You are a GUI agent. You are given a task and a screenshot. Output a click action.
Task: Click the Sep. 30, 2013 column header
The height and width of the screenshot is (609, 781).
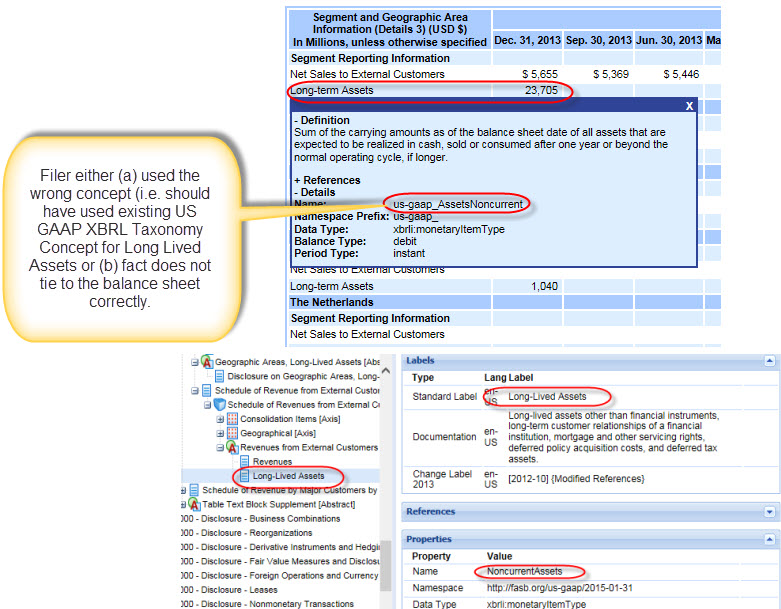pos(599,40)
